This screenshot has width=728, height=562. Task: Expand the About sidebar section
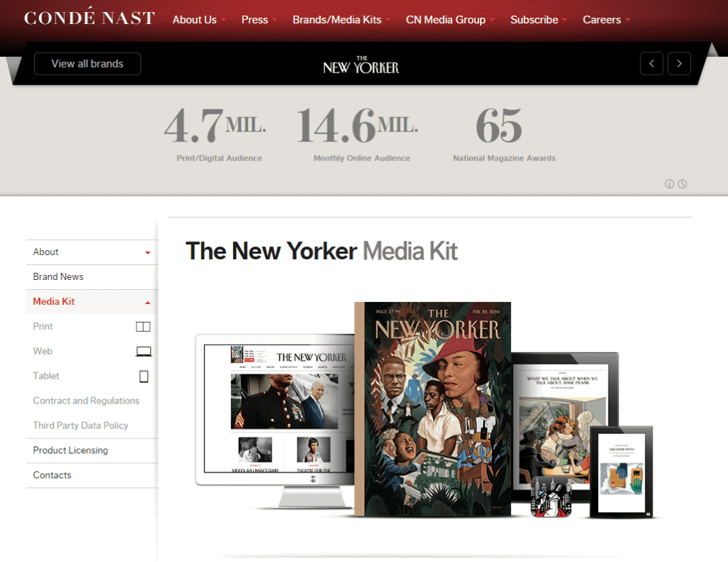tap(92, 252)
